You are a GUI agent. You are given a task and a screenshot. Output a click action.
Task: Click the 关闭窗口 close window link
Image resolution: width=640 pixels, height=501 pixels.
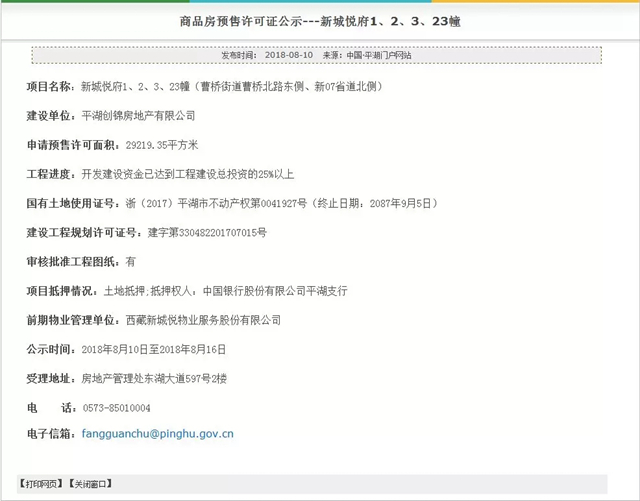[x=90, y=484]
